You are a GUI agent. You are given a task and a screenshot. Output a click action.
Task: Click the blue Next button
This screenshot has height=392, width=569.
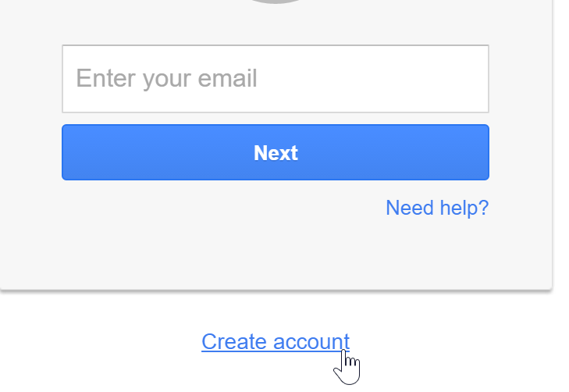[276, 152]
